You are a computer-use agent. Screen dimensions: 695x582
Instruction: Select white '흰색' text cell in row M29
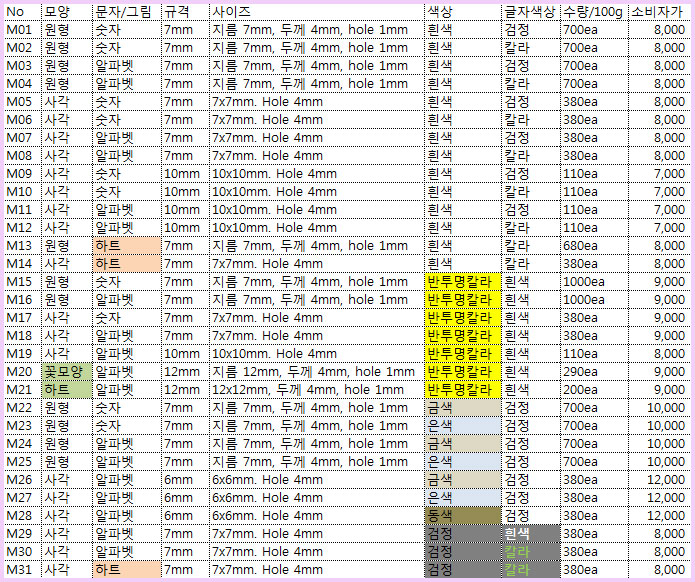point(531,534)
